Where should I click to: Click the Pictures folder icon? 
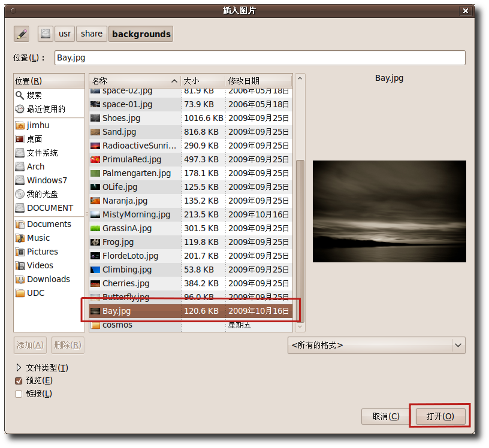[20, 252]
